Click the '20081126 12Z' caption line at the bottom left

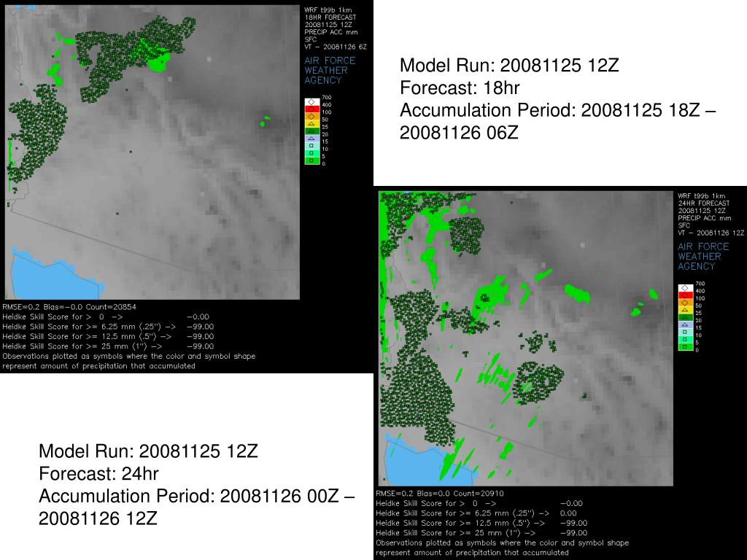98,518
